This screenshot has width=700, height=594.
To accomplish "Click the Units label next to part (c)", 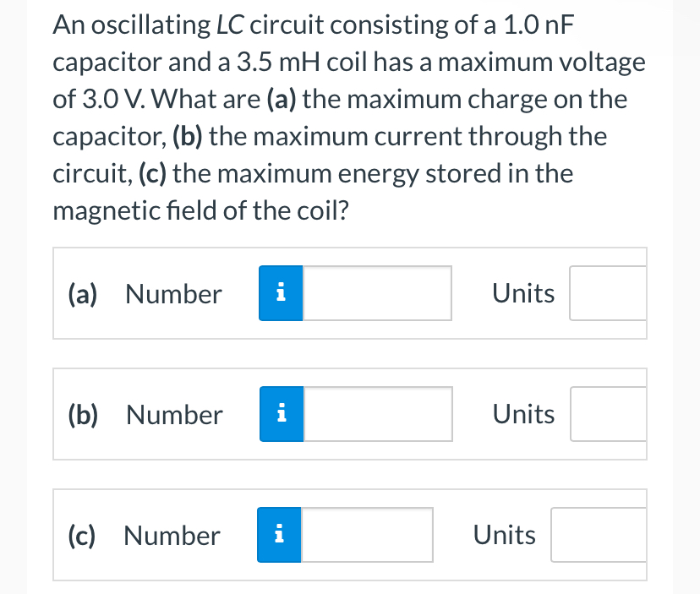I will [x=504, y=535].
